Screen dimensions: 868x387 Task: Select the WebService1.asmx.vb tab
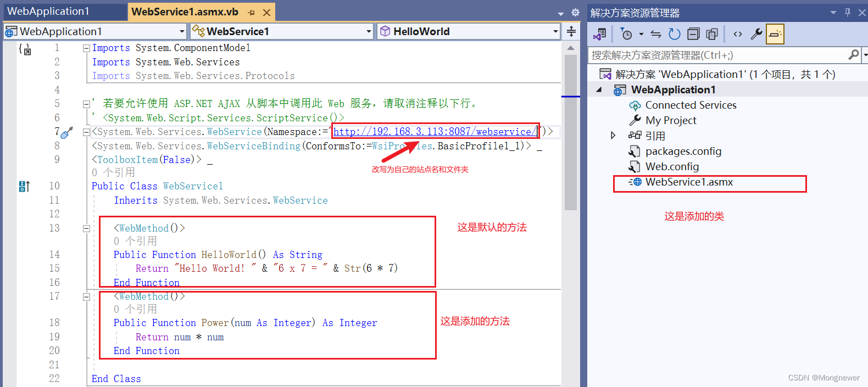(185, 12)
